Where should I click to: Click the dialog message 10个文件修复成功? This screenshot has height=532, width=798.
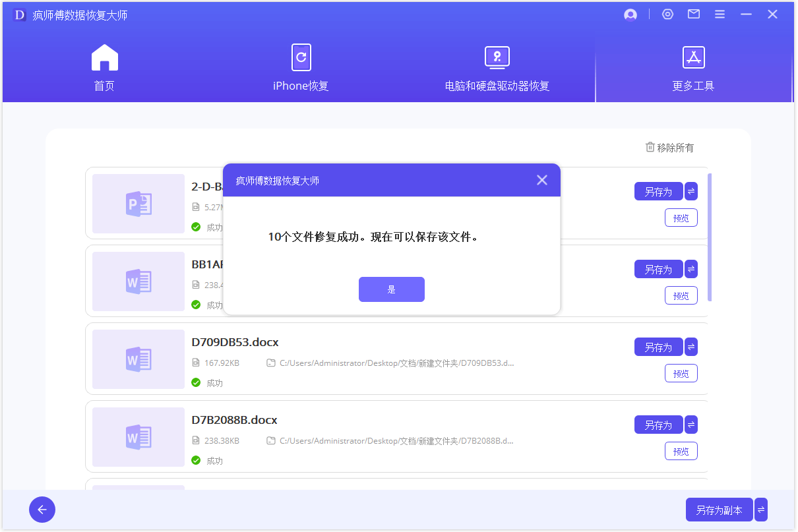pyautogui.click(x=373, y=237)
